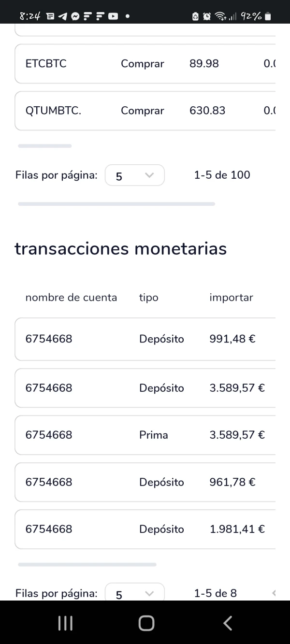Open the 991,48 € Depósito transaction
The width and height of the screenshot is (290, 644).
pos(145,339)
